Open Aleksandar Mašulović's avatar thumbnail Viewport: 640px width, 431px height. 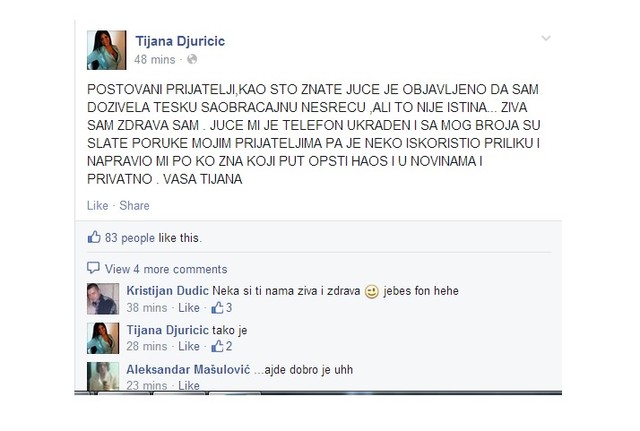coord(103,376)
